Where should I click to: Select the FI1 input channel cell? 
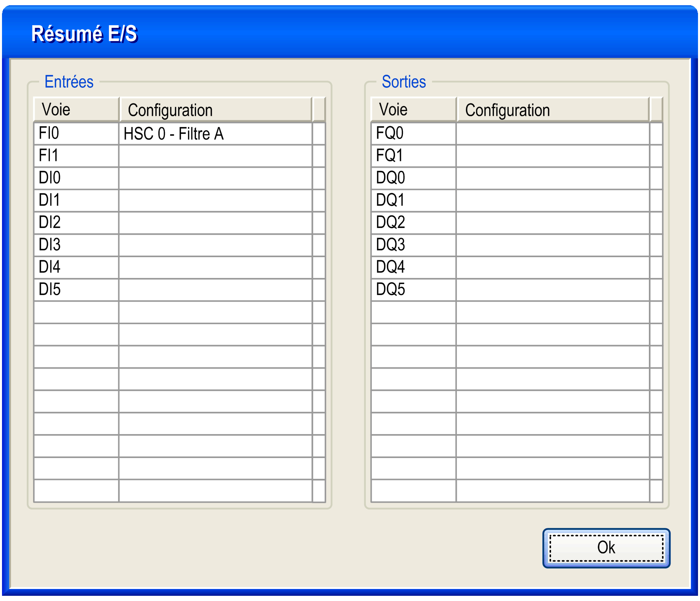[76, 156]
